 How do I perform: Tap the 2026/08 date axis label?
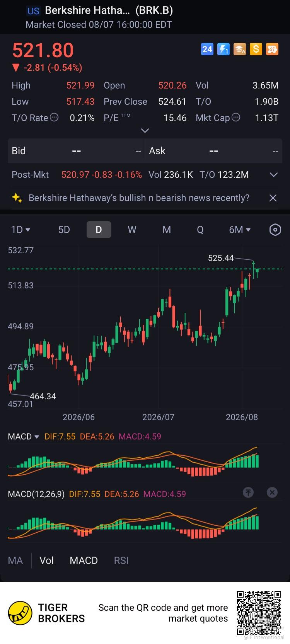point(242,417)
